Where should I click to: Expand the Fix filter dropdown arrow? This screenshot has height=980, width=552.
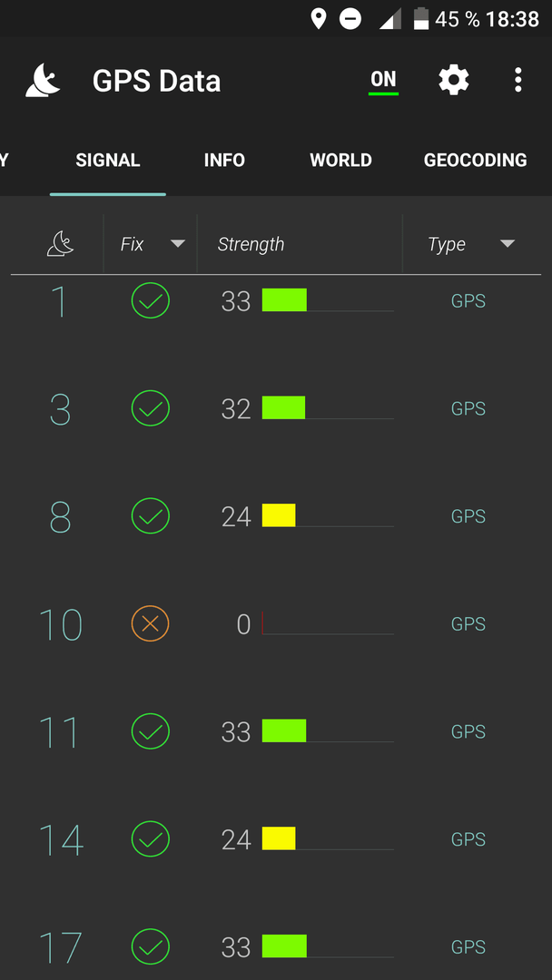[x=178, y=244]
